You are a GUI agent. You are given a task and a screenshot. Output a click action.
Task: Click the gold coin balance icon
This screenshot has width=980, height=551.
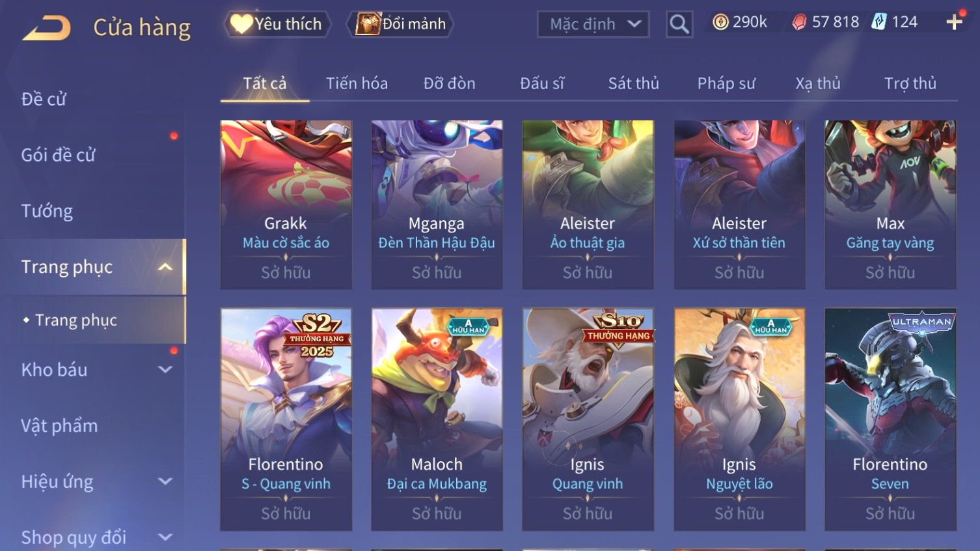pos(720,23)
